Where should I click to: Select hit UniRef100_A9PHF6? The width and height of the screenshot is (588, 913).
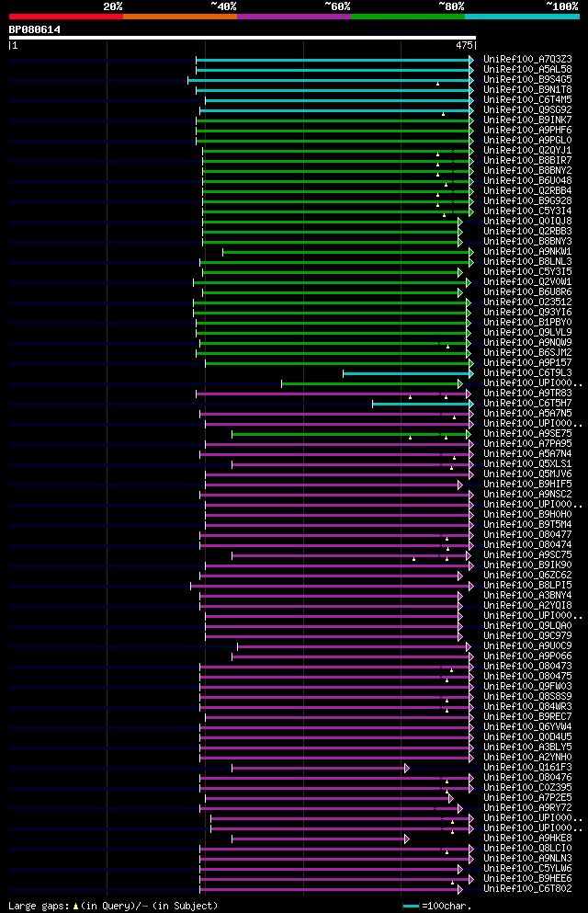click(527, 130)
